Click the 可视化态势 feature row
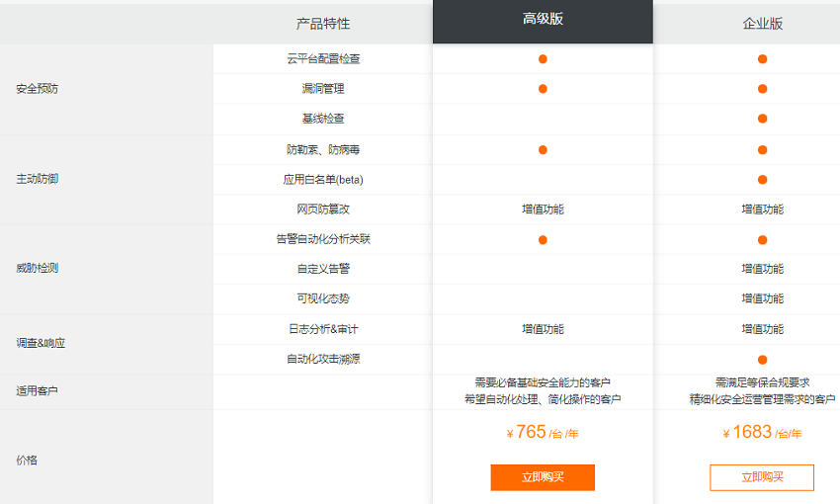Image resolution: width=840 pixels, height=504 pixels. point(323,298)
